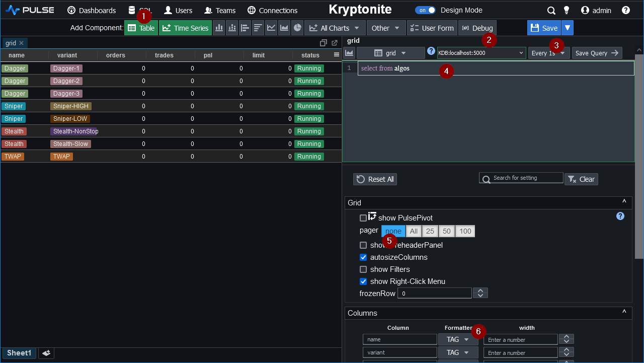The image size is (644, 363).
Task: Click Save Query button
Action: click(x=597, y=53)
